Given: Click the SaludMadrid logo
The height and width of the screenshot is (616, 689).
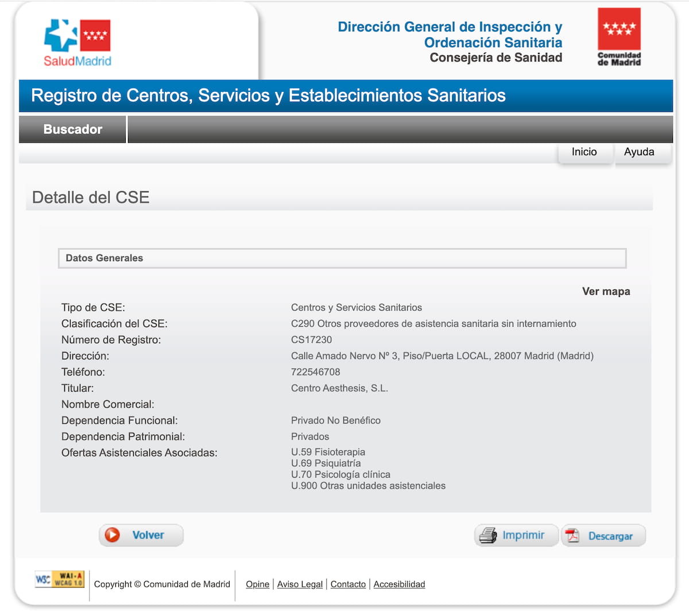Looking at the screenshot, I should click(x=78, y=43).
